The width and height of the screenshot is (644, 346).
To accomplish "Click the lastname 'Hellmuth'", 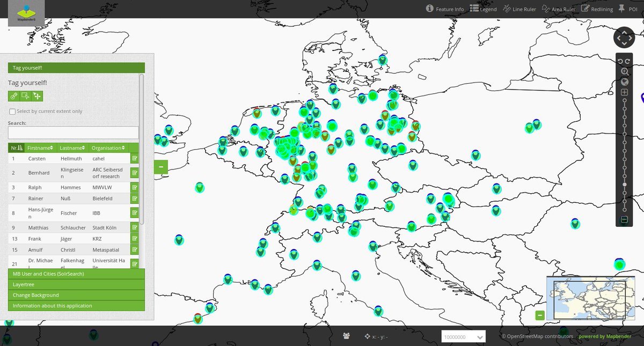I will pyautogui.click(x=71, y=159).
